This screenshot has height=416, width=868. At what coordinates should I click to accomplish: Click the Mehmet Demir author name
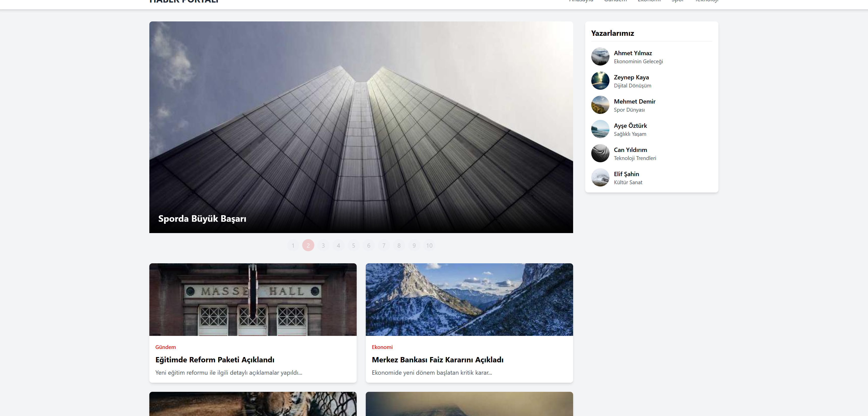(634, 102)
